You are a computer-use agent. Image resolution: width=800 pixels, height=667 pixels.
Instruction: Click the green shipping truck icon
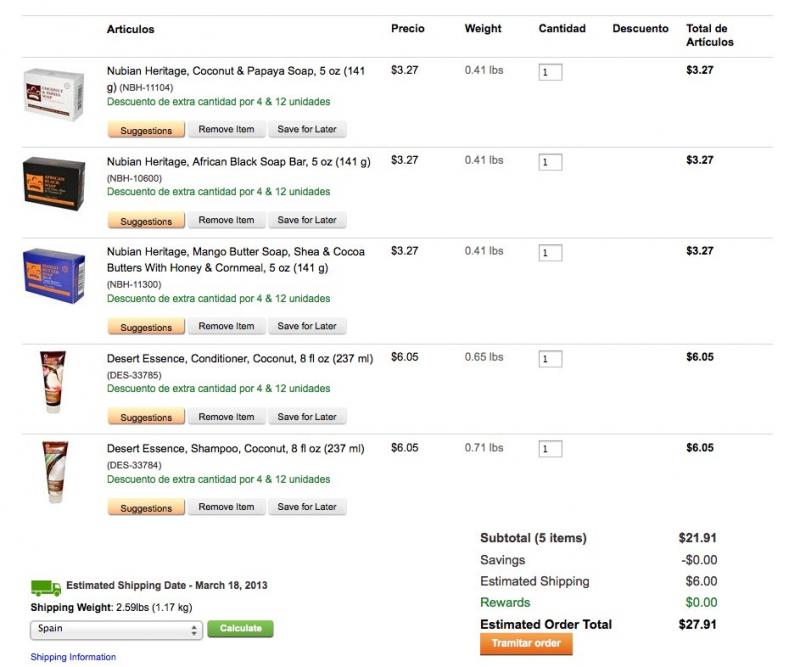46,588
